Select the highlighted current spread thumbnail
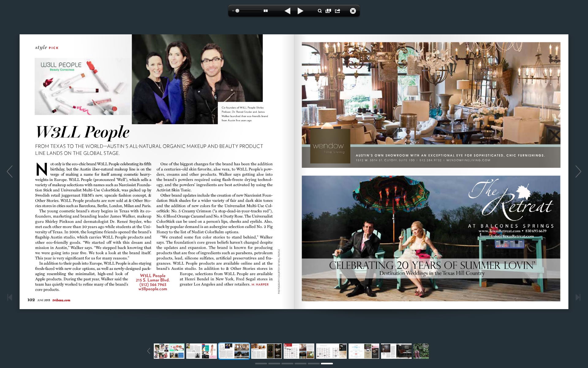588x368 pixels. click(234, 351)
